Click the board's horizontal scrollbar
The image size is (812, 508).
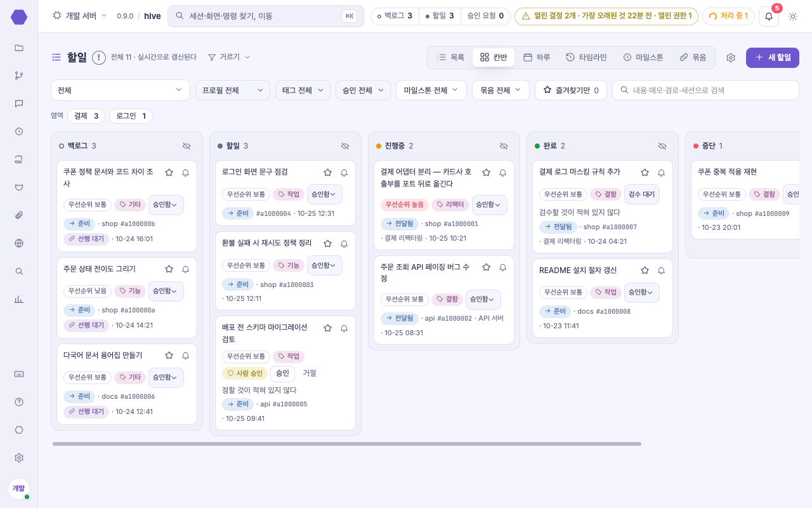pyautogui.click(x=347, y=444)
